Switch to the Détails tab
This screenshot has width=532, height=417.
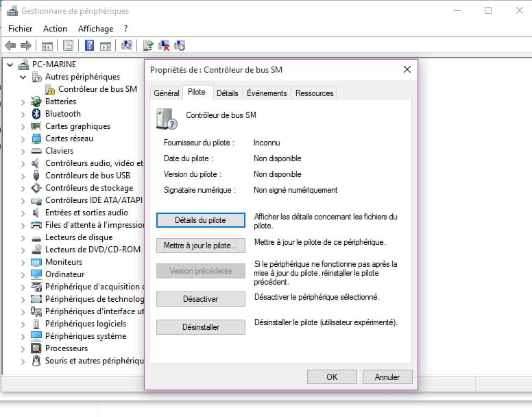(227, 93)
